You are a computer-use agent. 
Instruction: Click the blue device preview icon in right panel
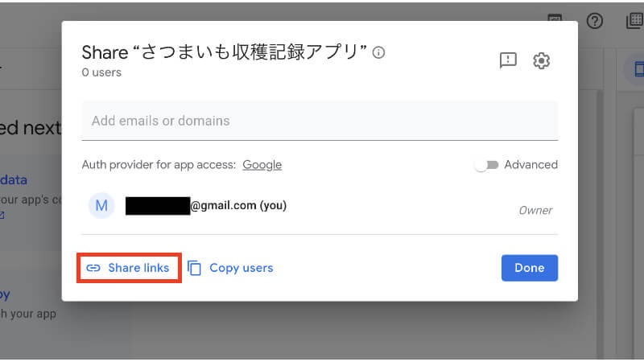[x=634, y=69]
